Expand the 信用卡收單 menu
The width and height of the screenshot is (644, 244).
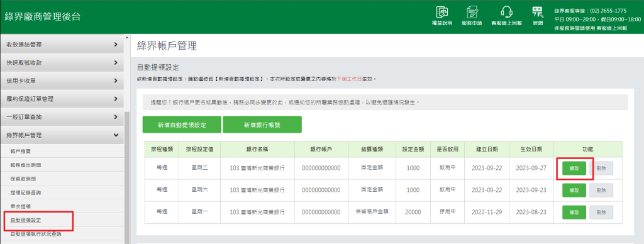[62, 81]
